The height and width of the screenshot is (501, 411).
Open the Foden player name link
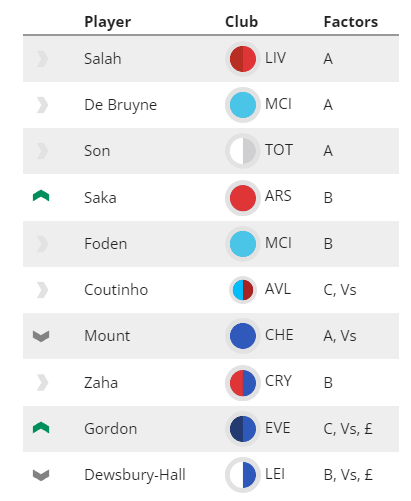[x=106, y=244]
